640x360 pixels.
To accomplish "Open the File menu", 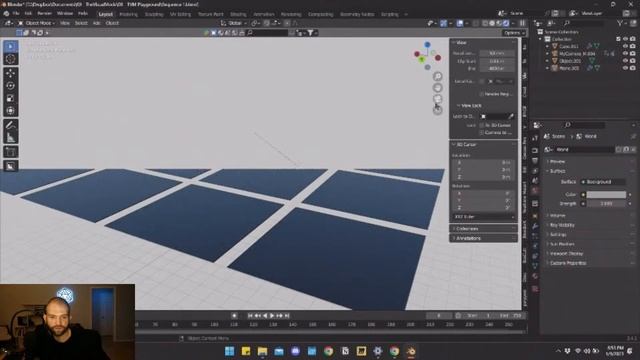I will click(16, 13).
